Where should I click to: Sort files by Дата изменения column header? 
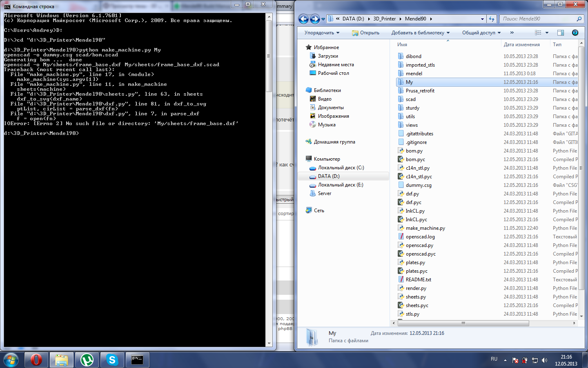coord(521,45)
